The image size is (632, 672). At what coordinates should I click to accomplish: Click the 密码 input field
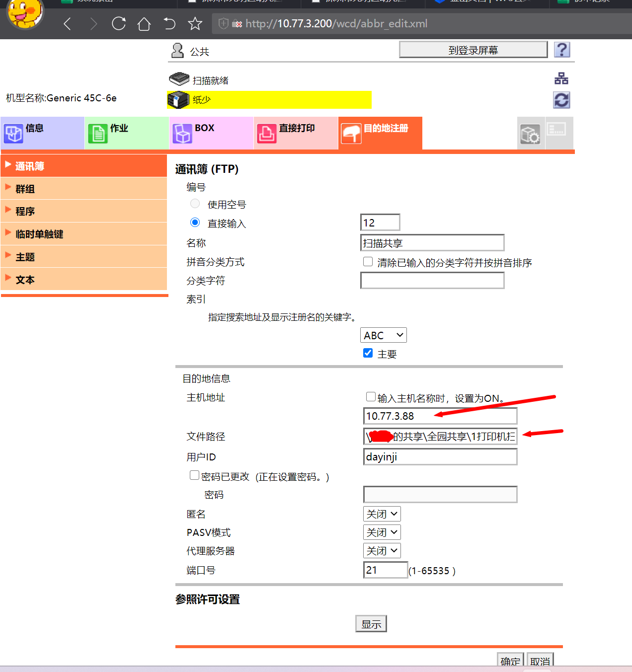440,495
